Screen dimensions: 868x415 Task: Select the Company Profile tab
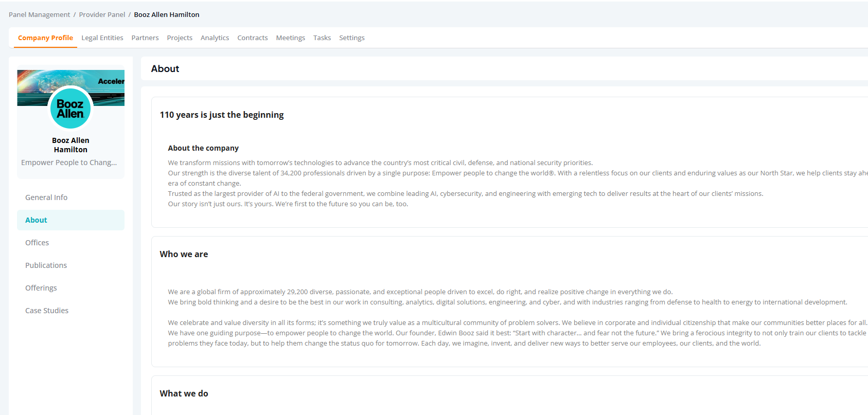point(45,38)
